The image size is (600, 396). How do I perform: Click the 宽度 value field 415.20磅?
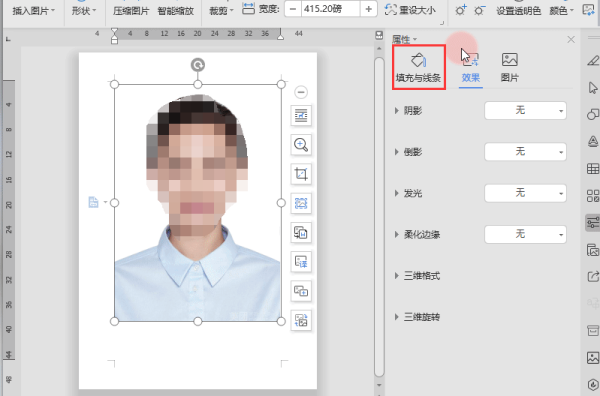coord(330,9)
